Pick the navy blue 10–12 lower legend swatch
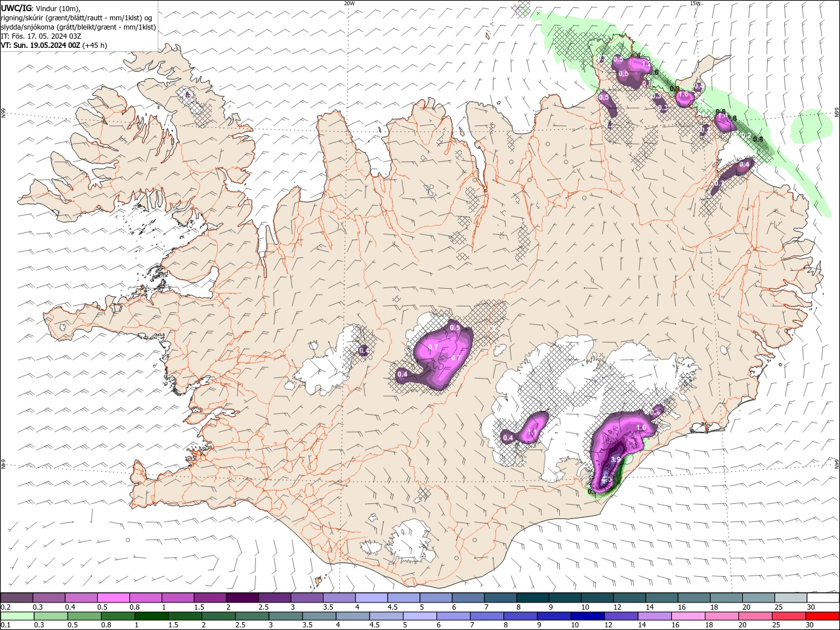 coord(587,616)
